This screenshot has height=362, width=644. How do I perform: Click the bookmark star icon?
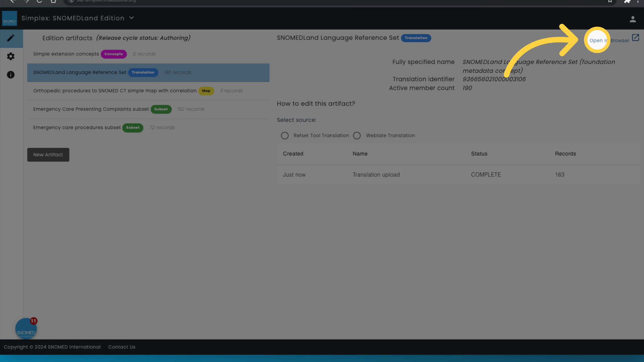(x=610, y=1)
